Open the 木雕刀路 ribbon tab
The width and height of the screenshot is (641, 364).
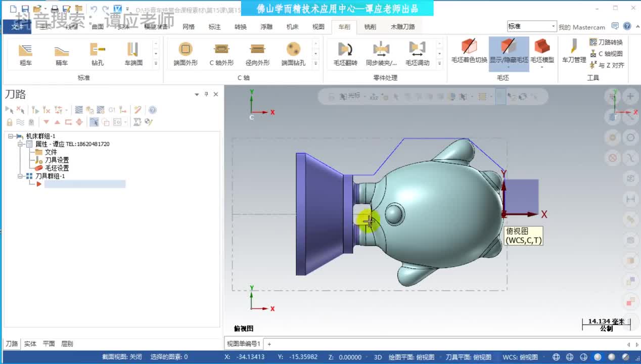(x=403, y=27)
